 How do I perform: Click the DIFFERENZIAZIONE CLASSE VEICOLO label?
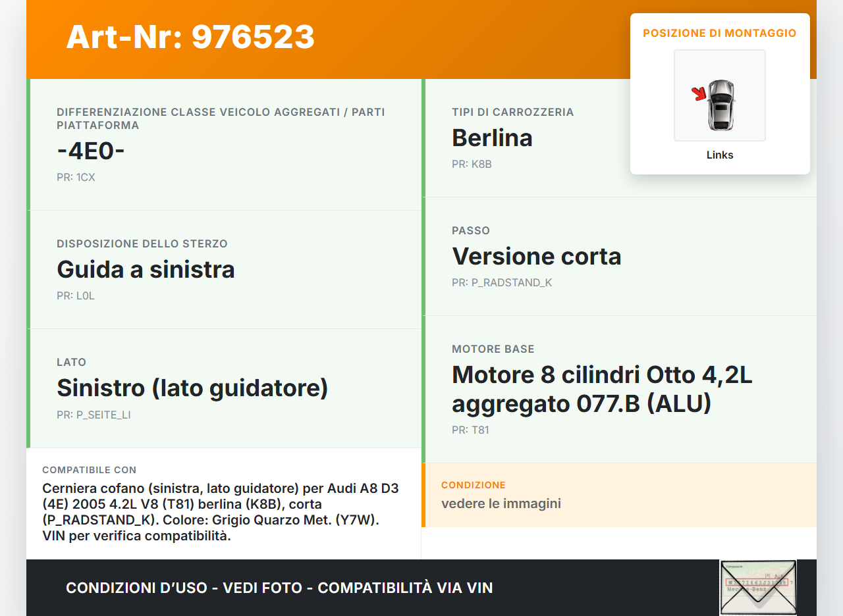[221, 118]
